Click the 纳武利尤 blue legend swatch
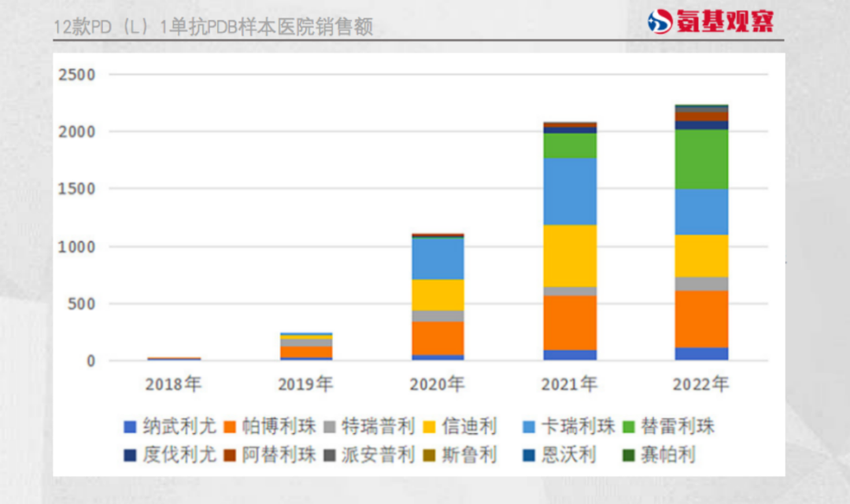The width and height of the screenshot is (850, 504). click(x=130, y=427)
